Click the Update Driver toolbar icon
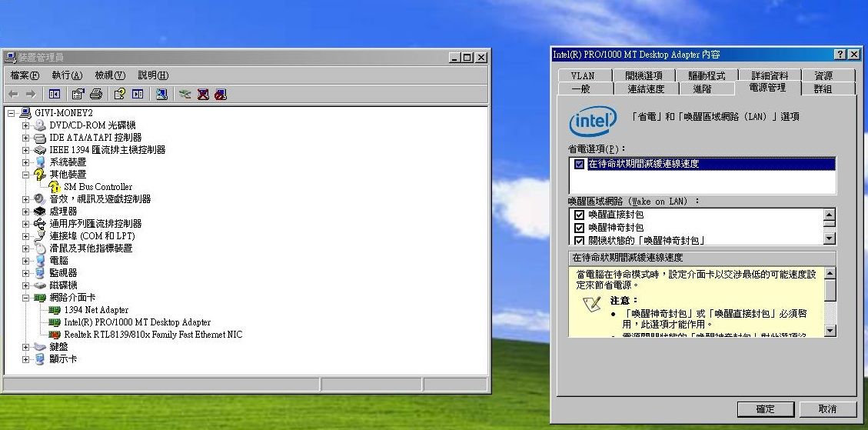 tap(185, 94)
